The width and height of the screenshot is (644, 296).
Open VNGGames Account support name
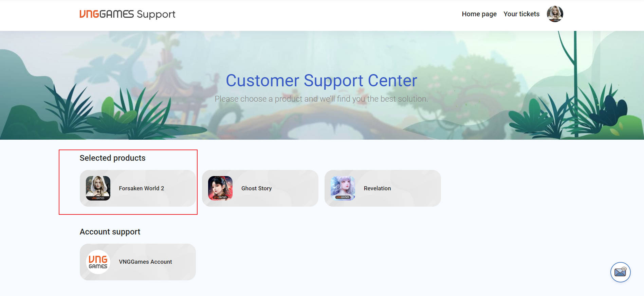[145, 262]
